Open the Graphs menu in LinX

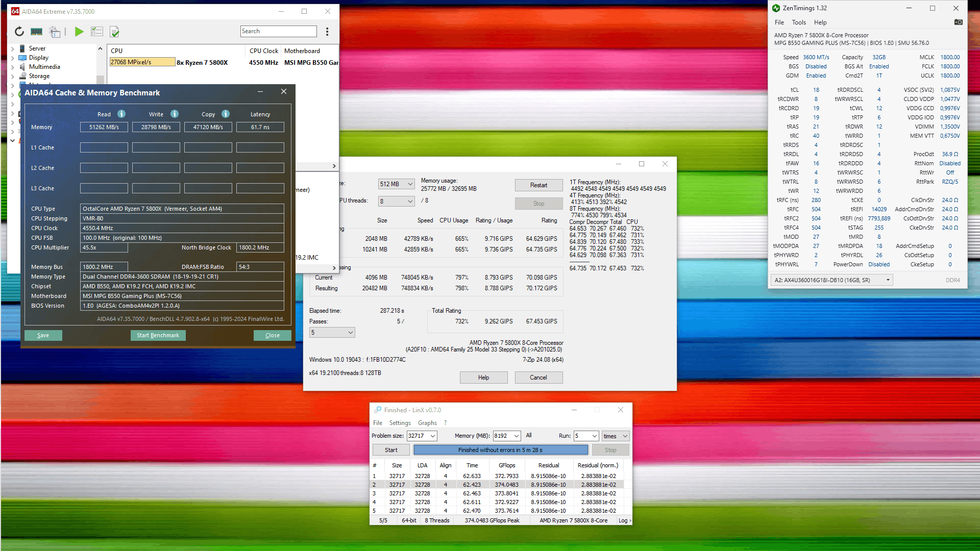(x=427, y=423)
